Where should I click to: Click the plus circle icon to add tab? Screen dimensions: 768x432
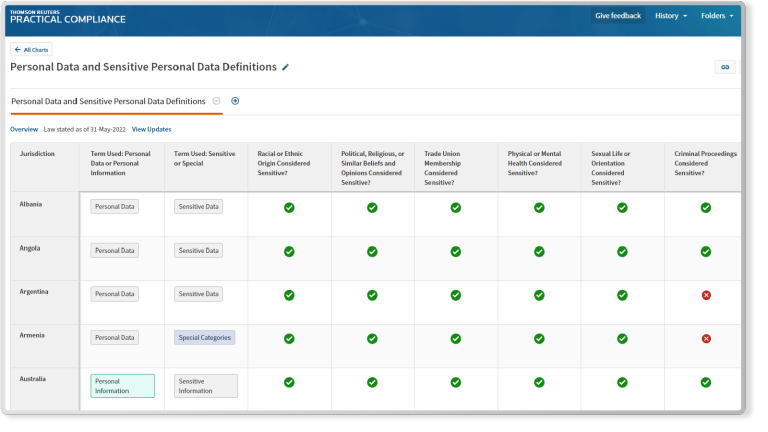(235, 101)
